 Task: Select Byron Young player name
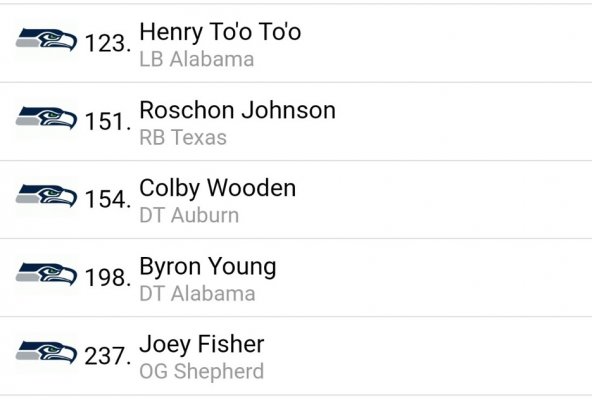click(x=208, y=267)
